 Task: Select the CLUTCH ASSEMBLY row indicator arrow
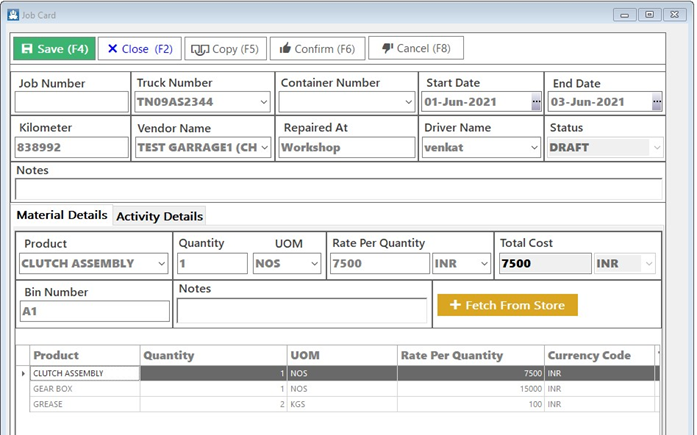[23, 373]
